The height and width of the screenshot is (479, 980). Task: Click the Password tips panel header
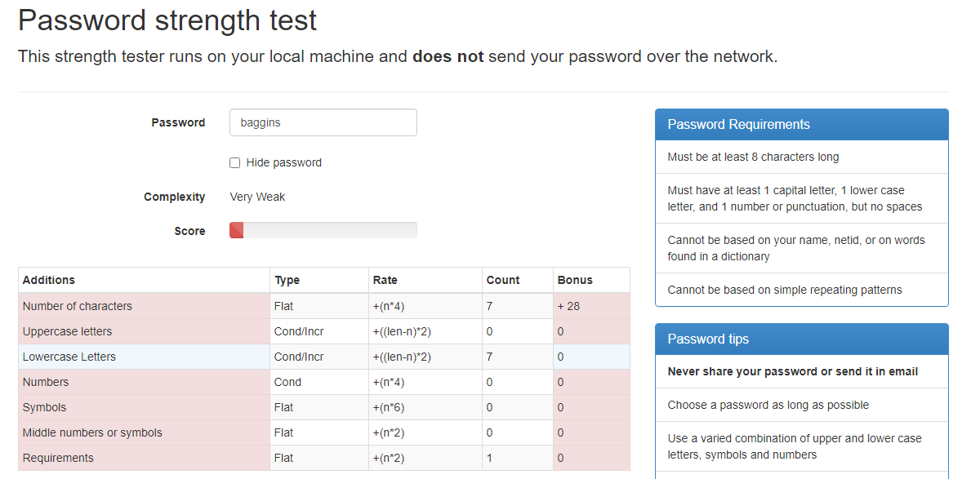pos(801,339)
